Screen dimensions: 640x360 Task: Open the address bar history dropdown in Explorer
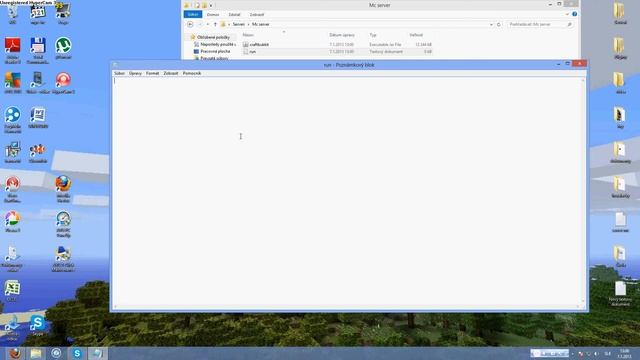[x=491, y=24]
